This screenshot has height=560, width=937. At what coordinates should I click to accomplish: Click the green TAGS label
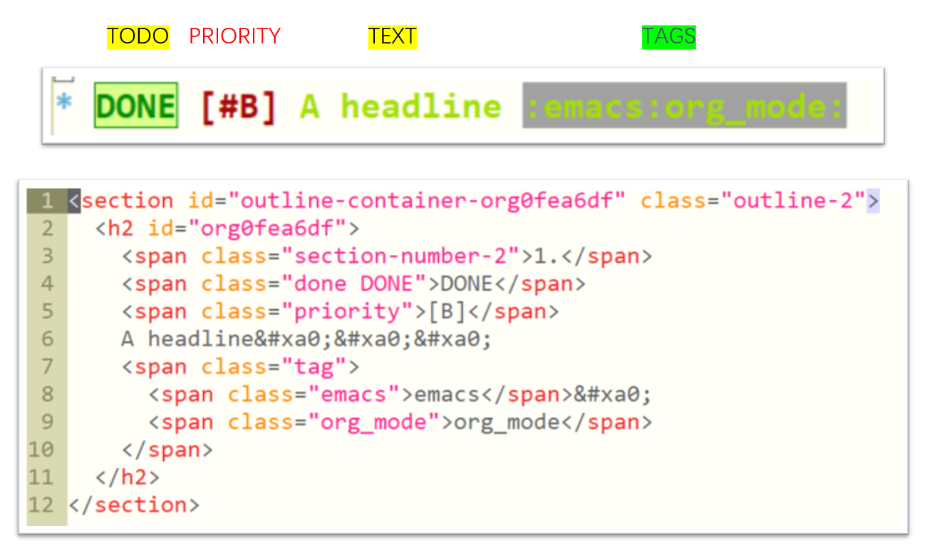[668, 36]
